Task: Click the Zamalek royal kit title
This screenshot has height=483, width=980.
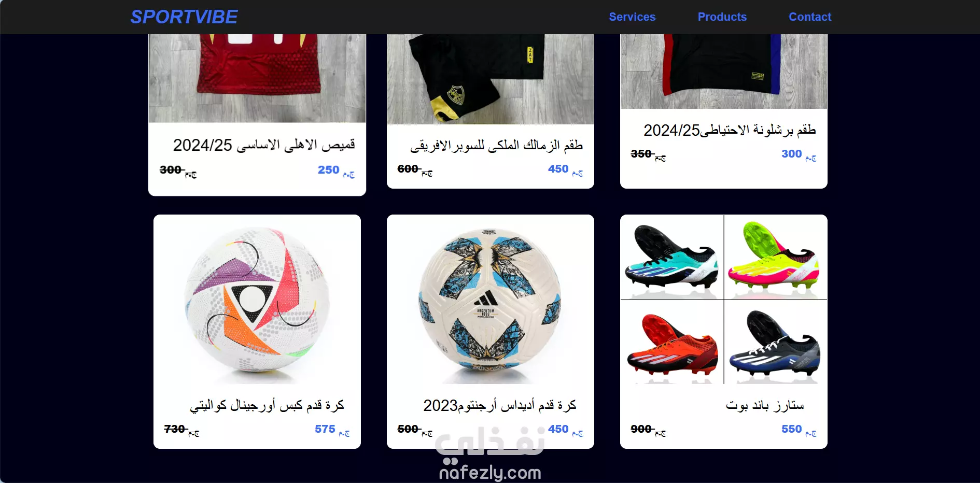Action: [x=497, y=145]
